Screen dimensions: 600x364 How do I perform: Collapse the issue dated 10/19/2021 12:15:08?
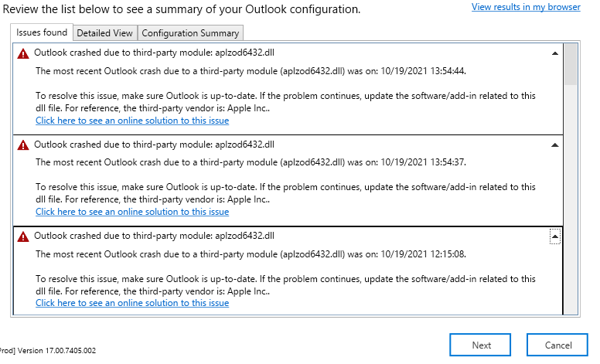(x=554, y=236)
